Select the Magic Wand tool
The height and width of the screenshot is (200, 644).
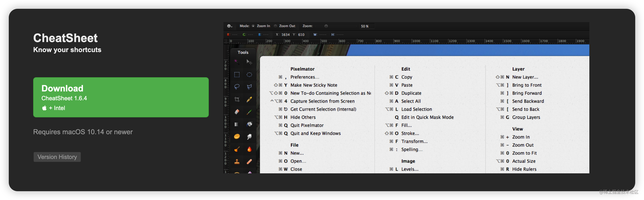click(x=237, y=62)
